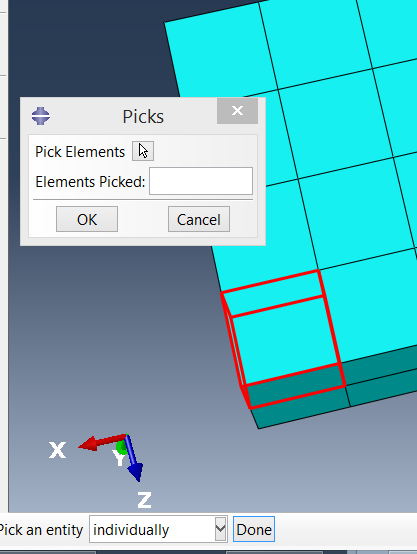
Task: Click the 'Elements Picked:' label text
Action: coord(90,182)
